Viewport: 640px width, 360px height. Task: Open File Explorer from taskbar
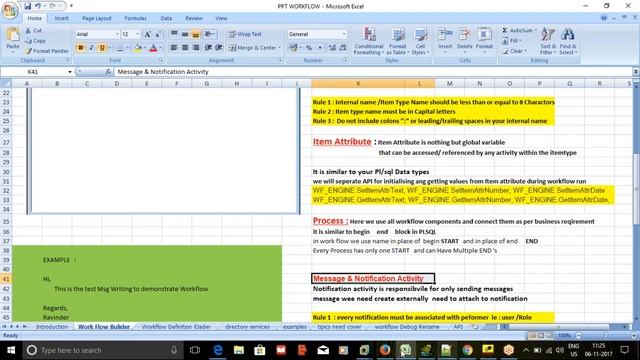[239, 350]
